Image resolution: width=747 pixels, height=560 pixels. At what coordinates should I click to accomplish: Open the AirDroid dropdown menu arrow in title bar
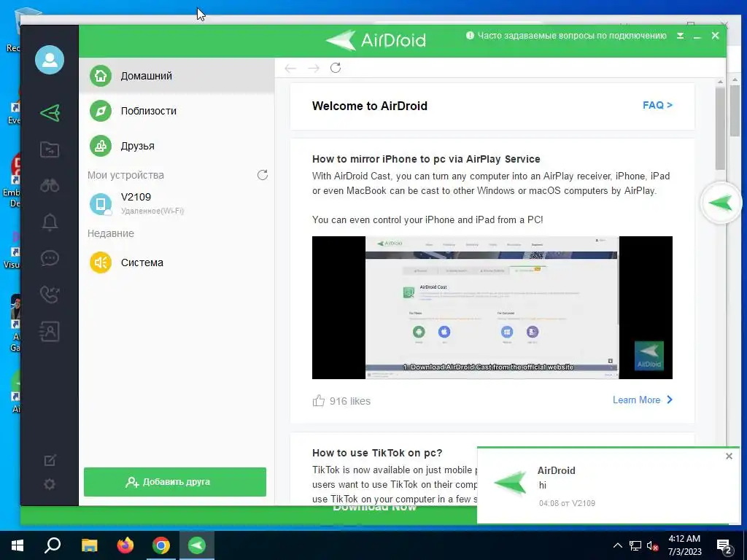point(681,36)
